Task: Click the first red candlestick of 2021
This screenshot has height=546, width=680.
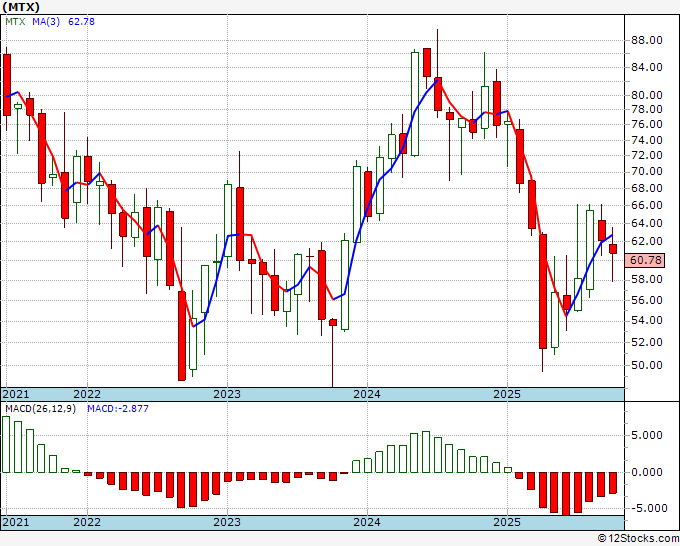Action: [7, 85]
